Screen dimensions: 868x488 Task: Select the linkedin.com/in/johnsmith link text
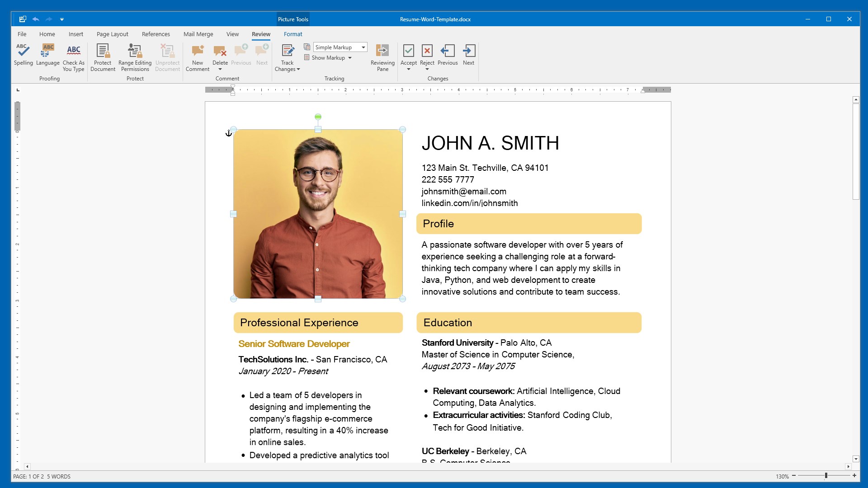pyautogui.click(x=469, y=203)
